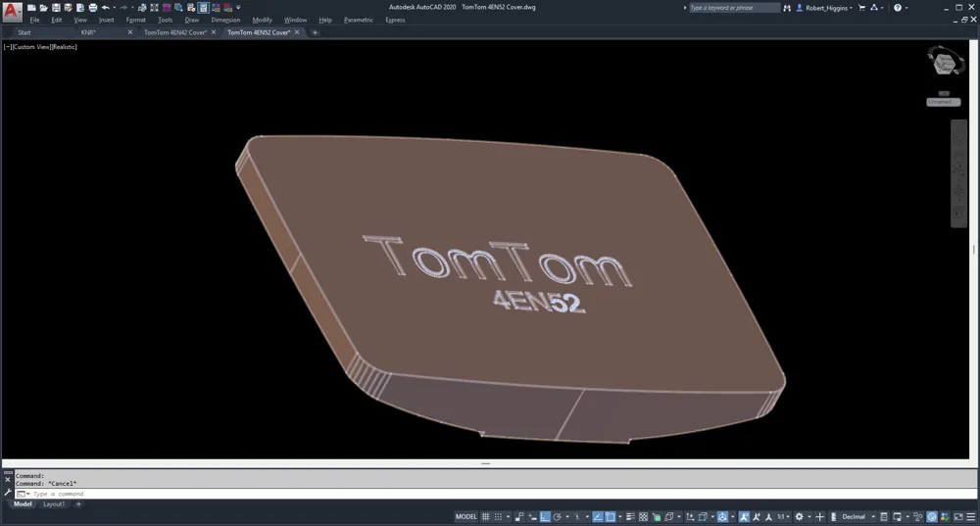The width and height of the screenshot is (980, 526).
Task: Click the Open file folder icon
Action: click(44, 8)
